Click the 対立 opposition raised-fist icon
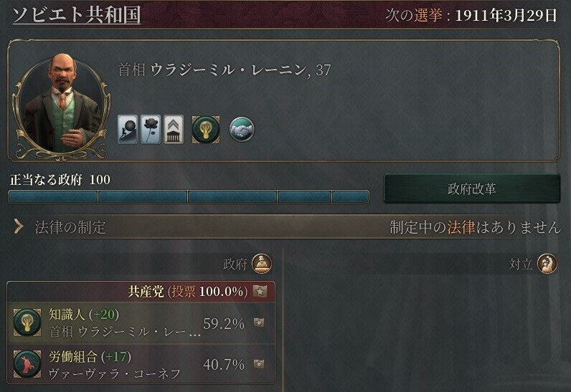The height and width of the screenshot is (392, 571). click(547, 264)
